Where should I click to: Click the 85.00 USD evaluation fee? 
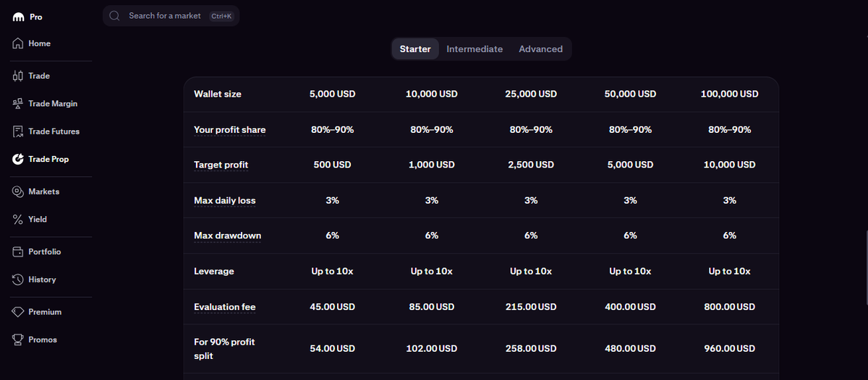tap(432, 307)
